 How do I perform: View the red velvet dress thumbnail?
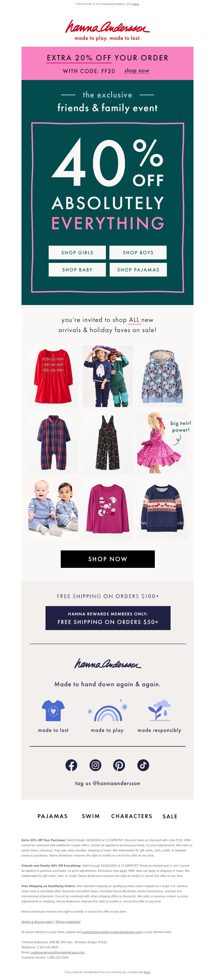[53, 376]
